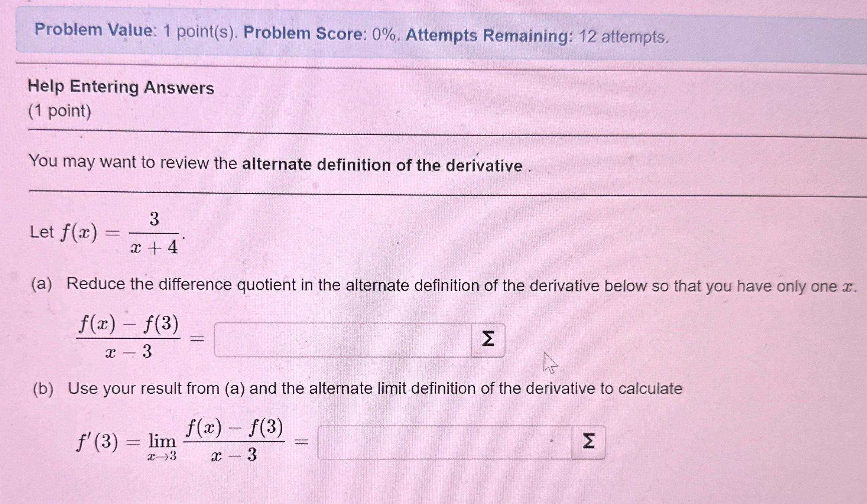Click the Σ symbol beside the difference quotient answer
Viewport: 867px width, 504px height.
[488, 339]
